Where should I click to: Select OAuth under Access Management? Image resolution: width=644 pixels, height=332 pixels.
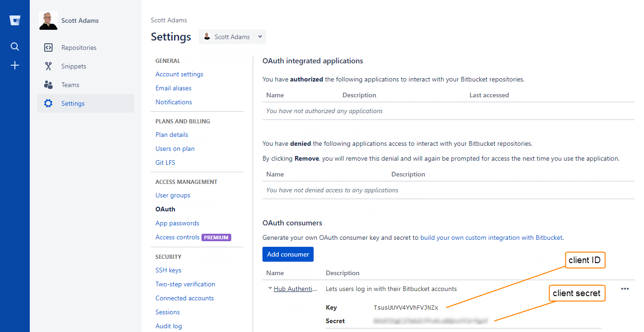coord(165,209)
